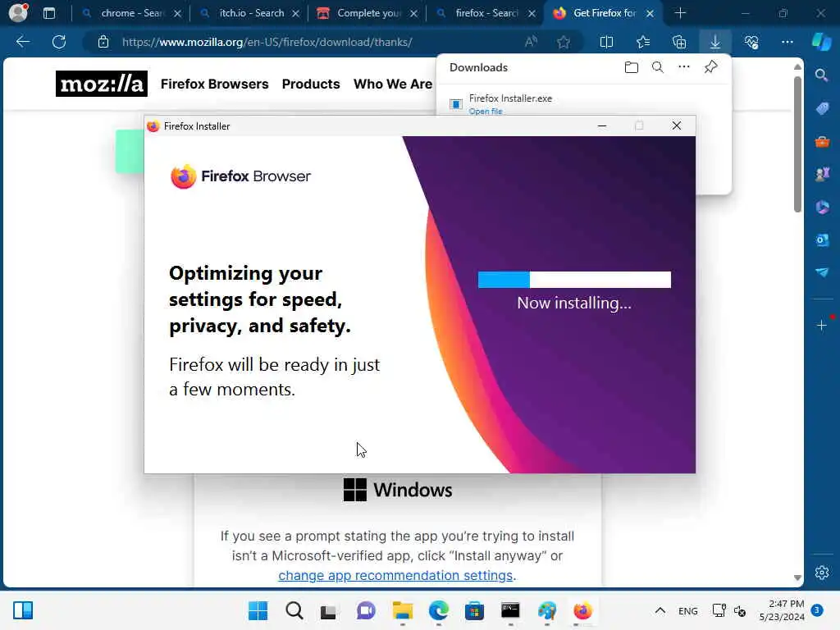This screenshot has height=630, width=840.
Task: Click Open file link for Firefox Installer.exe
Action: [x=486, y=111]
